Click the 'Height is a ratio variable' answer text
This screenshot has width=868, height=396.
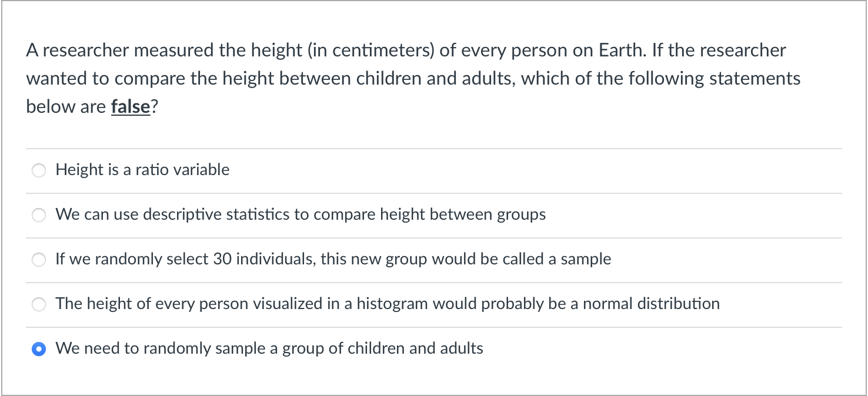click(142, 170)
